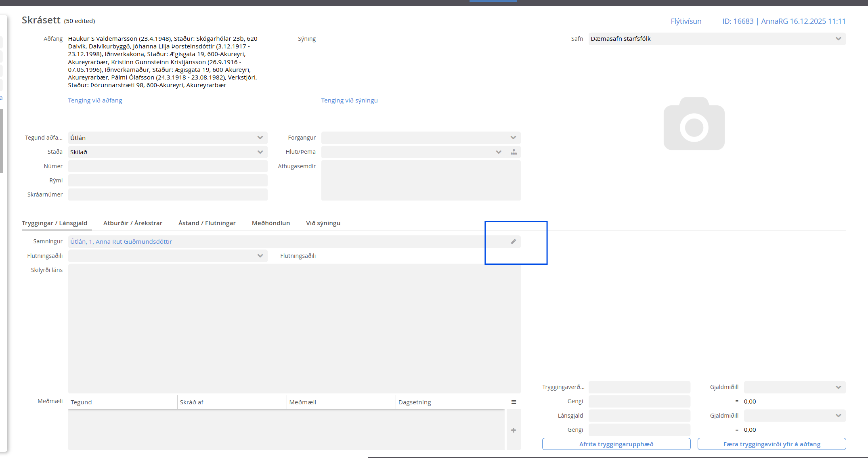Open the Staða dropdown showing Skilað
Image resolution: width=868 pixels, height=458 pixels.
click(x=260, y=152)
